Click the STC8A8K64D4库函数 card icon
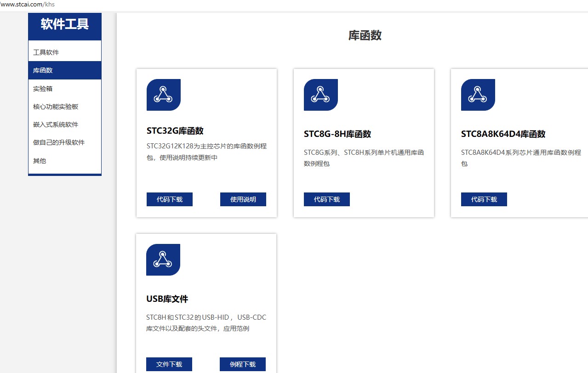This screenshot has height=373, width=588. pos(478,95)
